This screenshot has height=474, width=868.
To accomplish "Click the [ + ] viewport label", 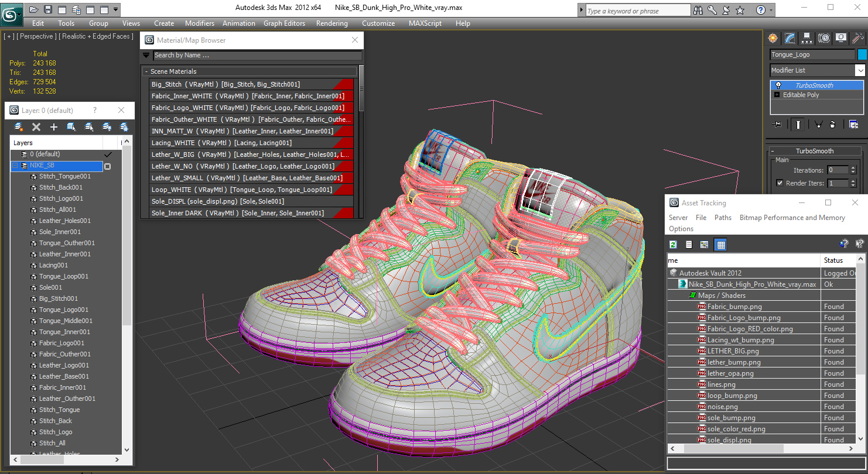I will click(9, 36).
